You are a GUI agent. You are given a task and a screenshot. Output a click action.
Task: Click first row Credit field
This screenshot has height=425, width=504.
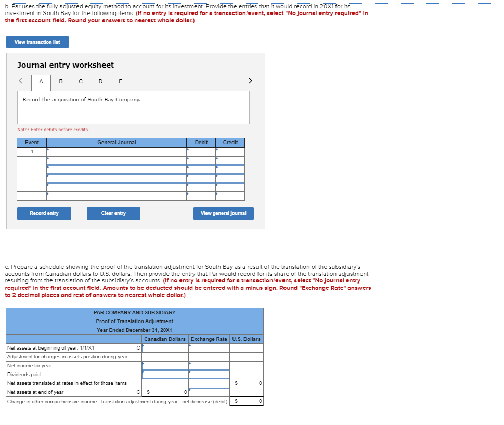click(x=230, y=152)
